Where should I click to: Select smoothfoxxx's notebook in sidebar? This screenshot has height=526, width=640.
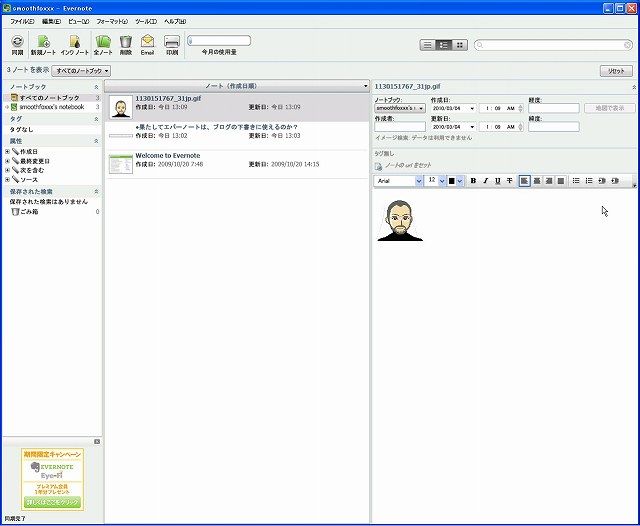click(52, 107)
